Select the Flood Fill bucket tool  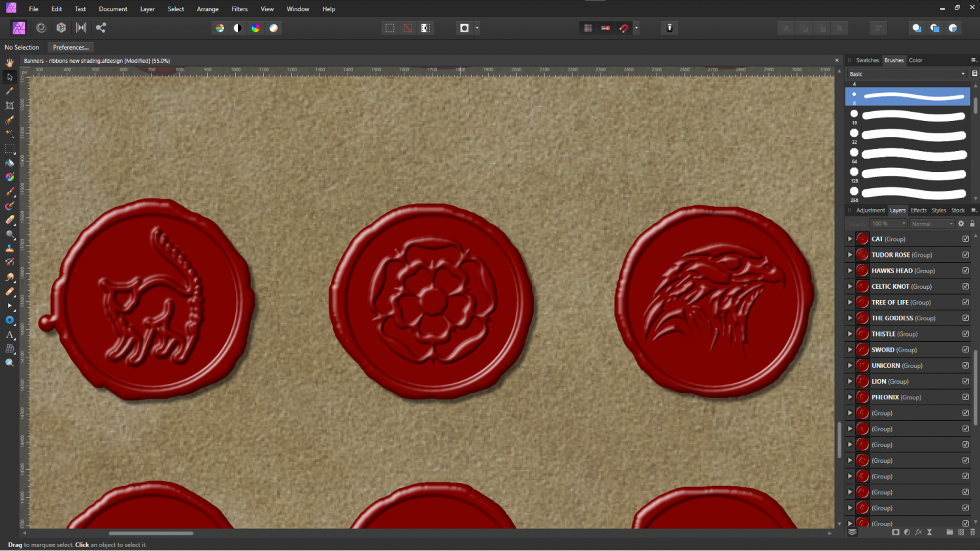[x=9, y=163]
